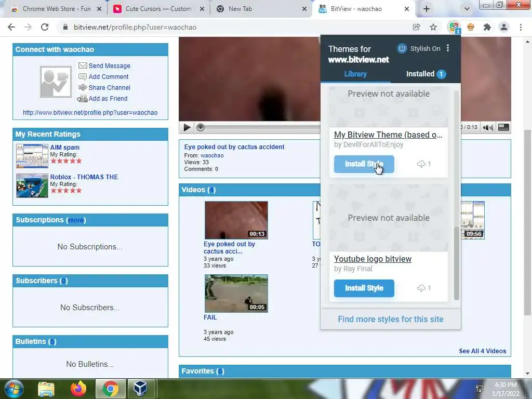Open the tab search dropdown arrow

467,9
